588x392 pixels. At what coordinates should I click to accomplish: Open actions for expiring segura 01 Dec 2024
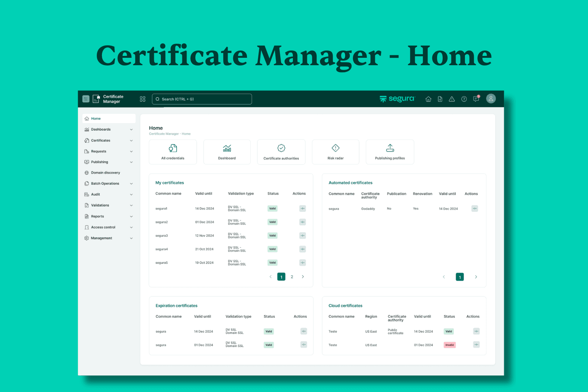pyautogui.click(x=304, y=345)
